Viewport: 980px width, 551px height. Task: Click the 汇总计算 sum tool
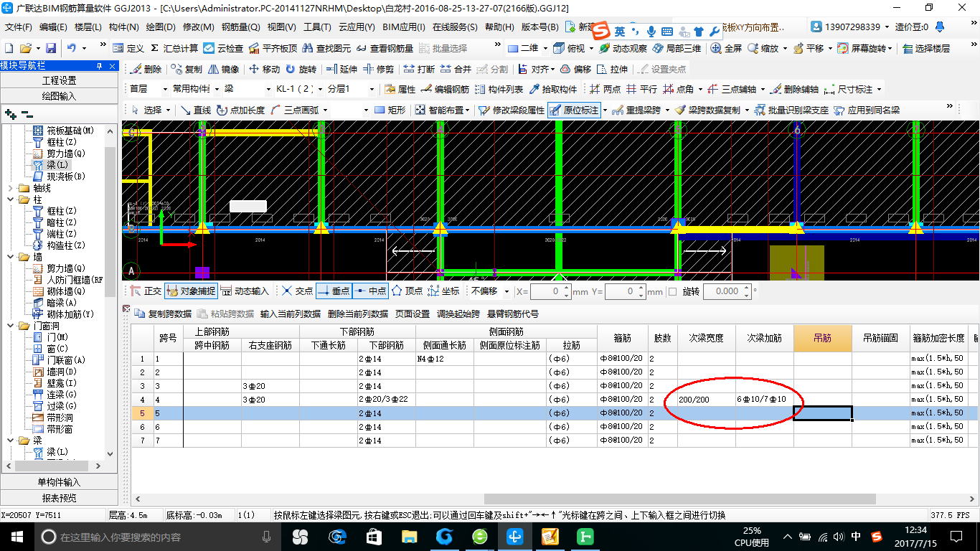[174, 48]
